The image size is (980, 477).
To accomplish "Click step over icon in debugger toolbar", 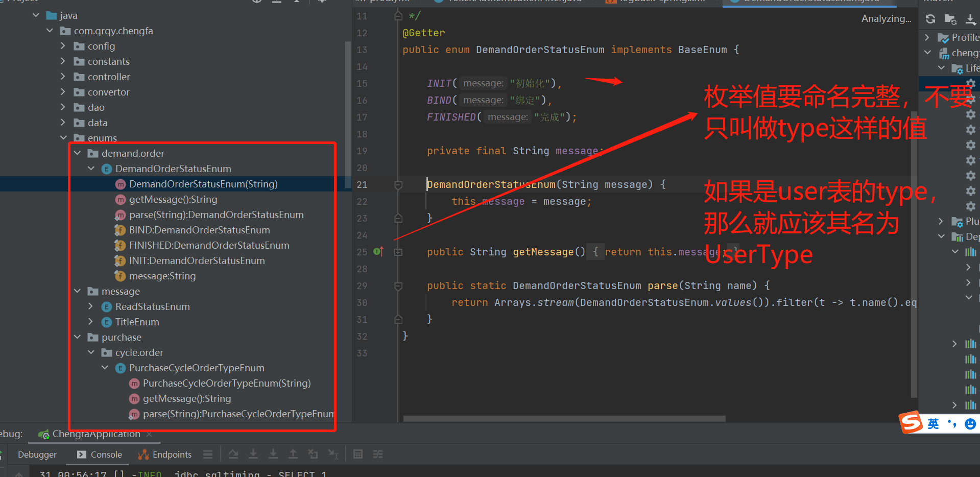I will coord(233,454).
